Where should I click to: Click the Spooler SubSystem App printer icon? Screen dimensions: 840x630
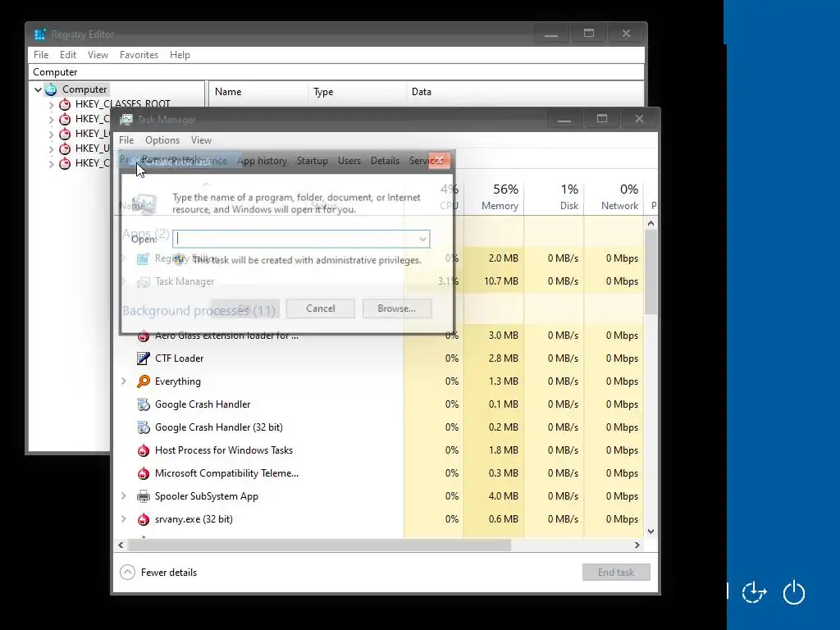pos(143,496)
